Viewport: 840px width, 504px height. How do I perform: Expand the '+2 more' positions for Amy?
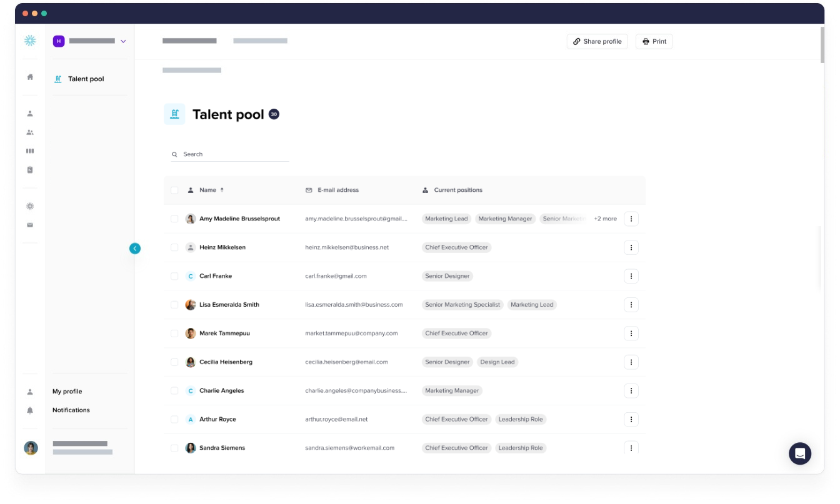[x=605, y=219]
